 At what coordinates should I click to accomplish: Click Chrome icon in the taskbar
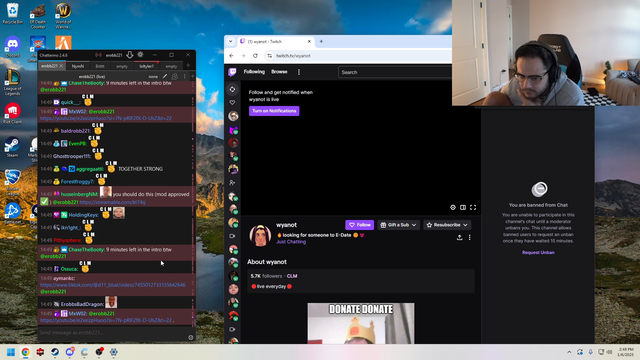(x=26, y=352)
